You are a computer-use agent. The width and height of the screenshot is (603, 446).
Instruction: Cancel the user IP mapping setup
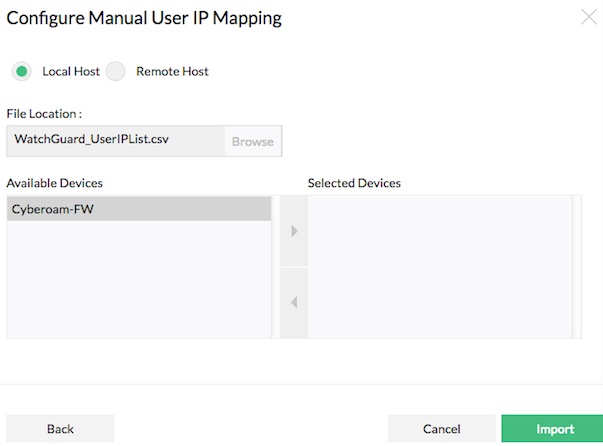coord(441,429)
